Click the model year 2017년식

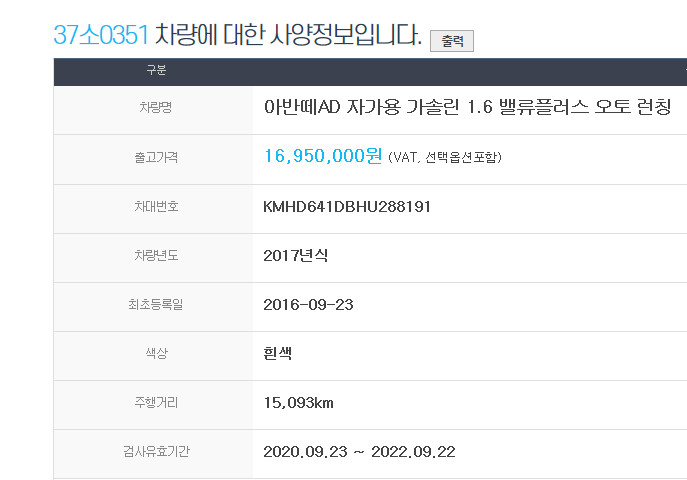(295, 255)
